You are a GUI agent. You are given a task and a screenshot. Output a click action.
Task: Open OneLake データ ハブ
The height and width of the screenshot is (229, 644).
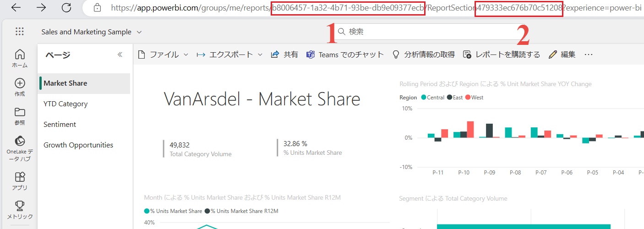20,148
